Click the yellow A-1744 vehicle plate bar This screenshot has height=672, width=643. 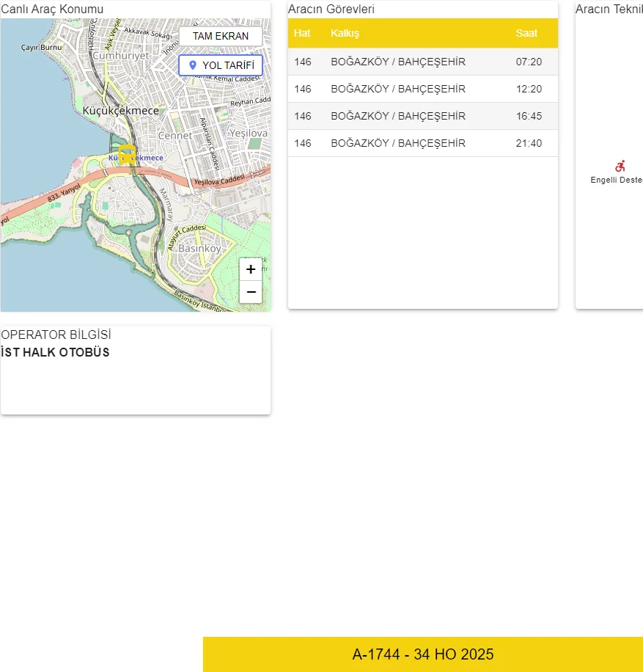[x=423, y=654]
